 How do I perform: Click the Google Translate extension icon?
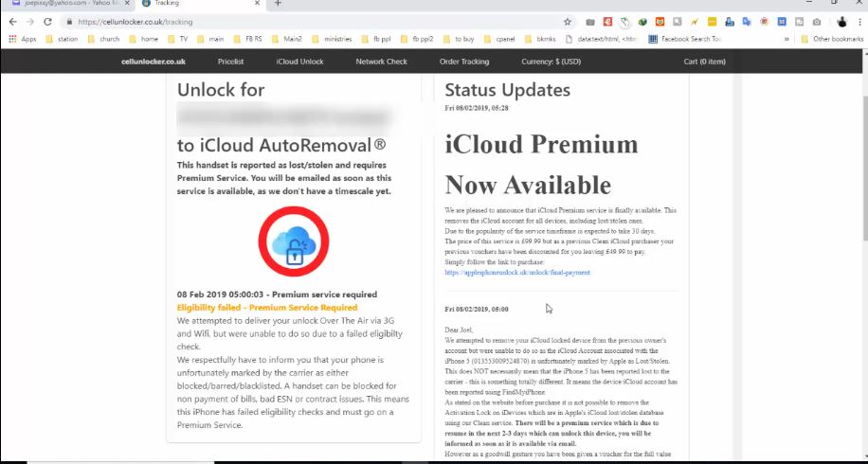746,22
